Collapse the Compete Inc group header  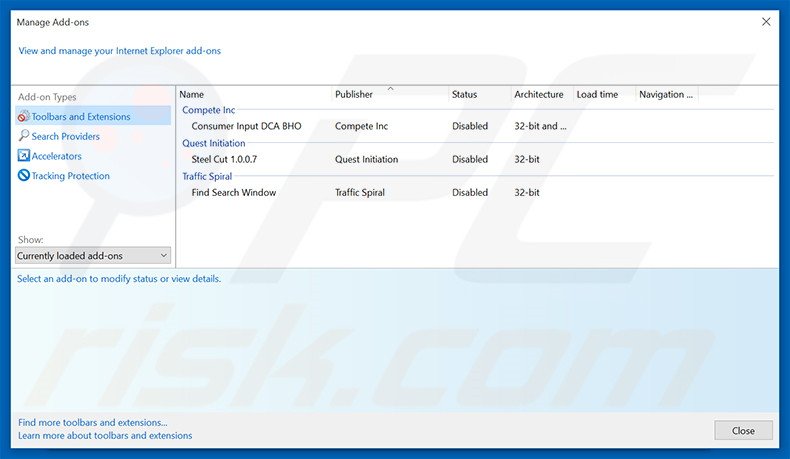(x=209, y=110)
